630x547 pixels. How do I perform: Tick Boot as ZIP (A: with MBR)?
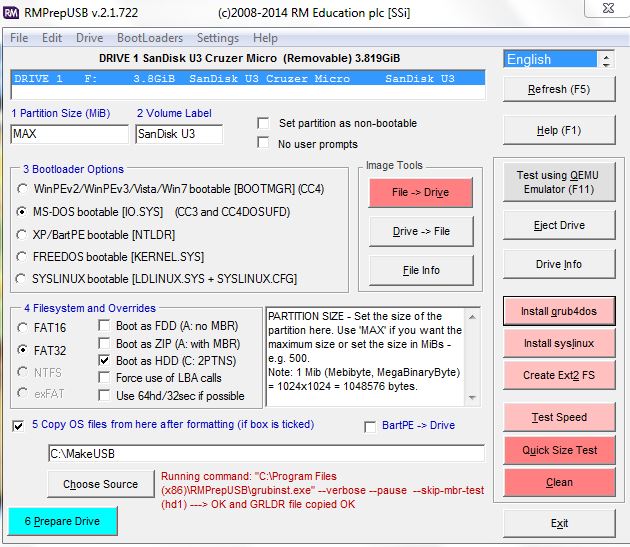[x=104, y=343]
